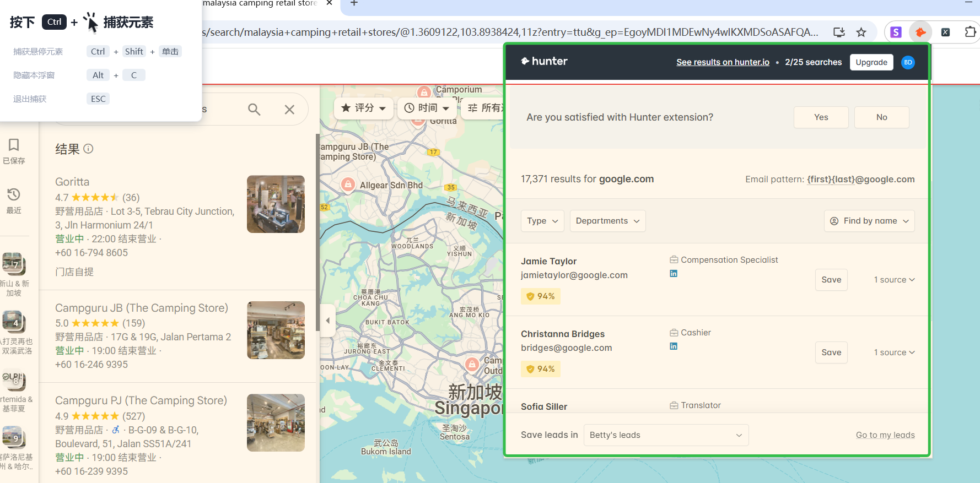980x483 pixels.
Task: Answer Yes to the satisfaction prompt
Action: pyautogui.click(x=821, y=117)
